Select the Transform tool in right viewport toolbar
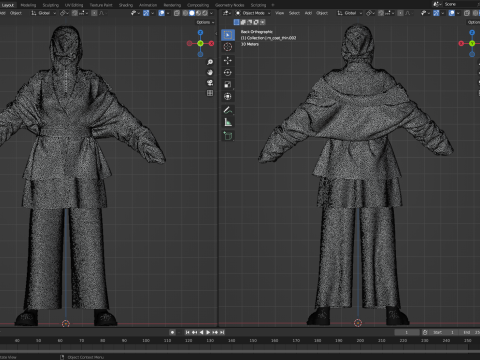The image size is (480, 360). coord(228,96)
